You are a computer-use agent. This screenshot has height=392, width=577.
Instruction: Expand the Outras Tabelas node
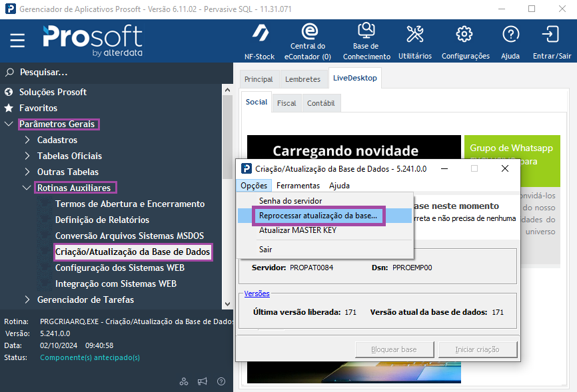pos(27,172)
